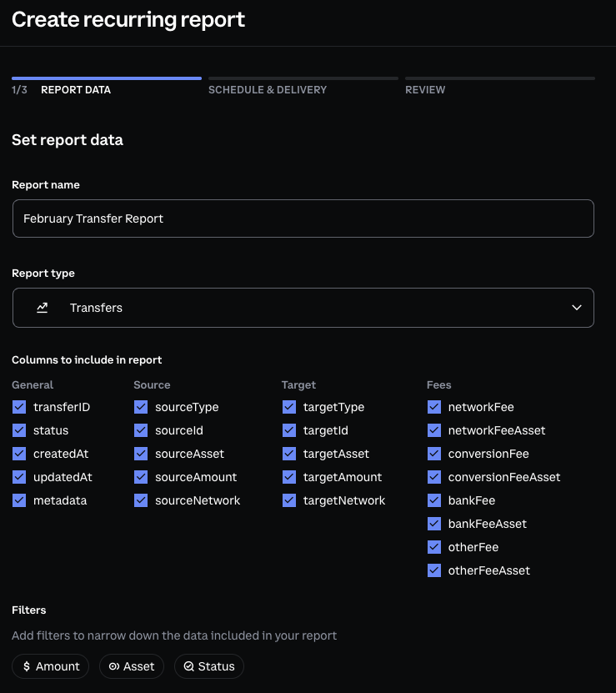Click the dollar sign icon on the Amount filter
The height and width of the screenshot is (693, 616).
[x=26, y=666]
